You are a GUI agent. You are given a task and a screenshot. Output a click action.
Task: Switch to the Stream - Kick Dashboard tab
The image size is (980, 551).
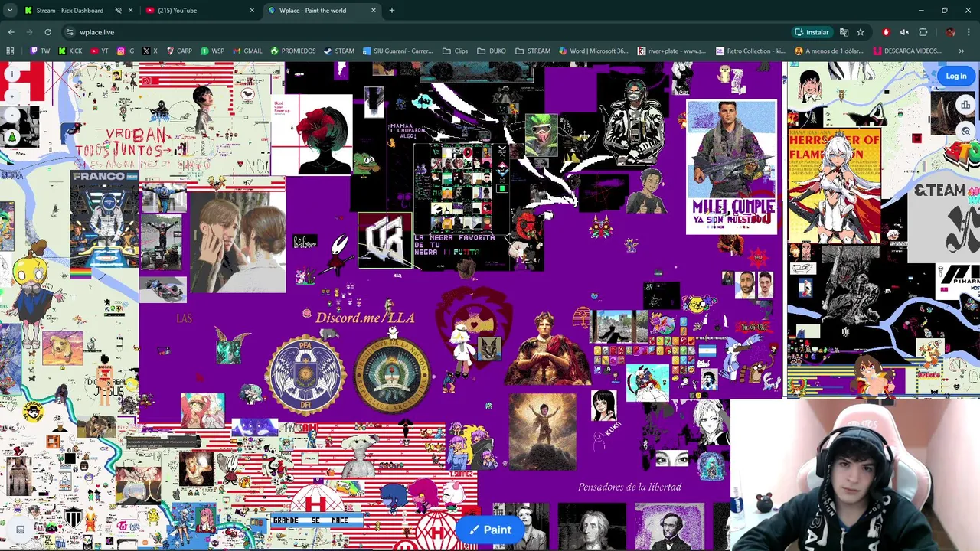[70, 11]
